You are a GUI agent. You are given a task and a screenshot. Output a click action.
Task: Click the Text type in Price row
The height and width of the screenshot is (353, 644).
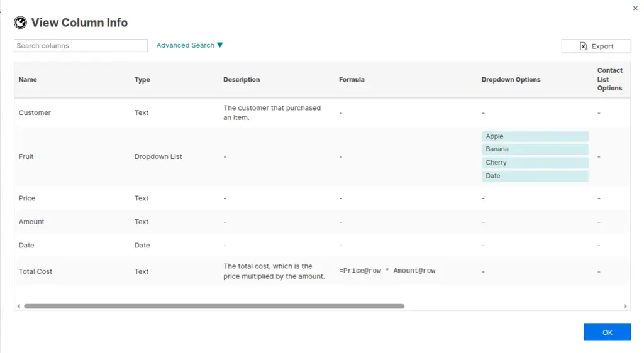142,198
